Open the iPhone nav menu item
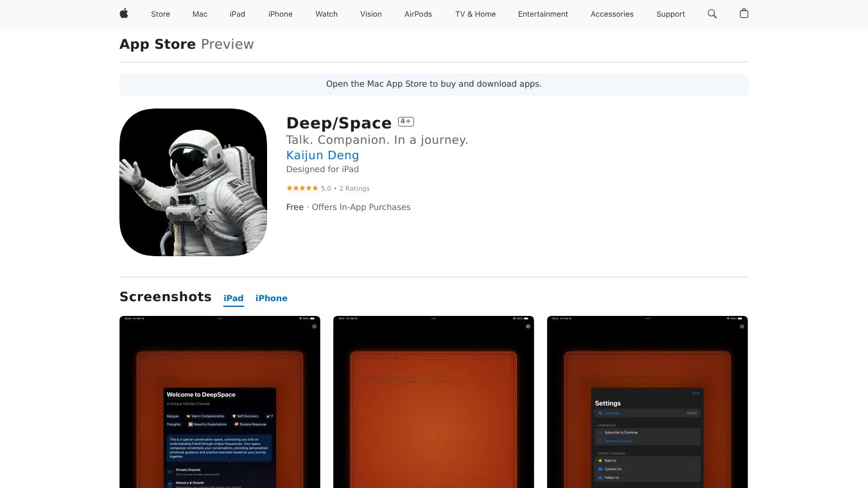 pyautogui.click(x=281, y=14)
